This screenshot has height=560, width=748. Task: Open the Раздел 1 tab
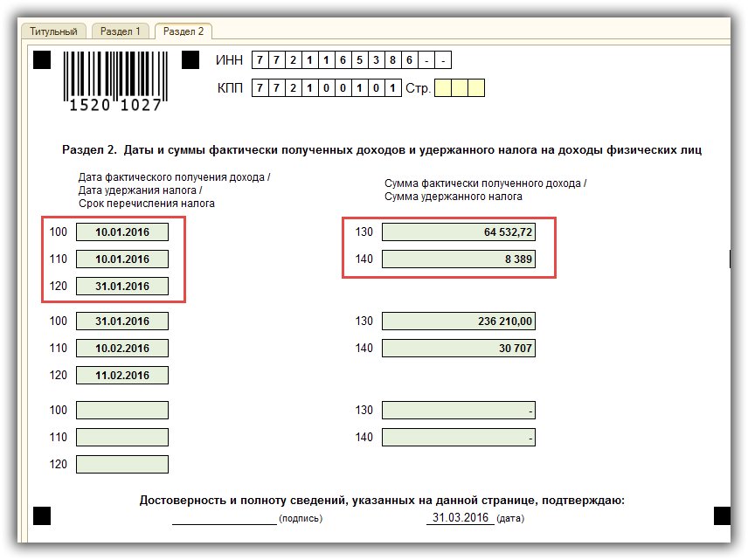pos(120,31)
